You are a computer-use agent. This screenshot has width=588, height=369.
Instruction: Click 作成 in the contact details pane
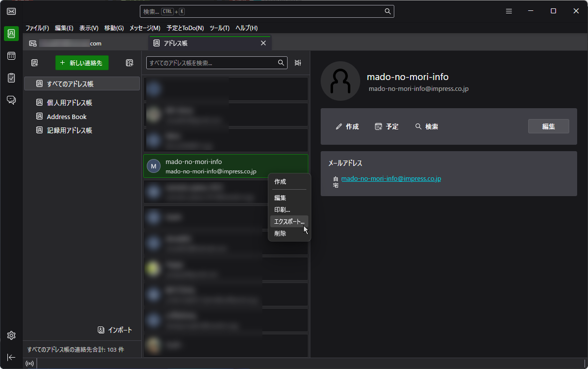click(347, 126)
